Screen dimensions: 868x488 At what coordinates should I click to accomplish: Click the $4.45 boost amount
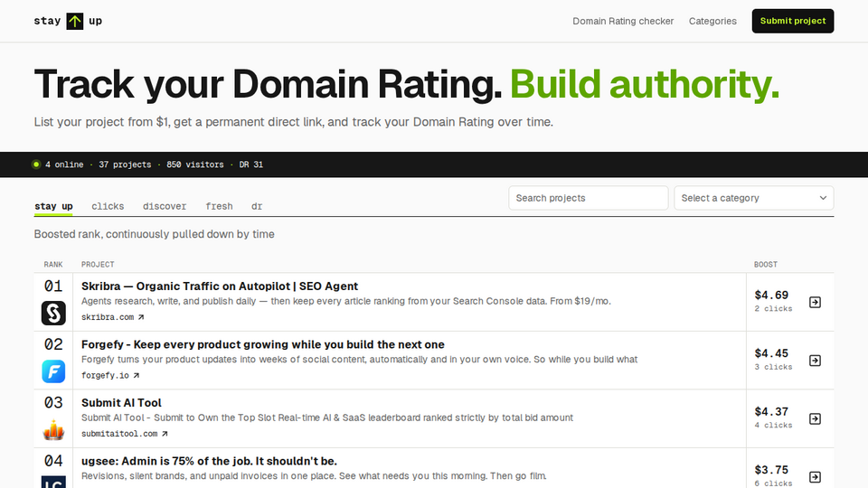coord(771,353)
